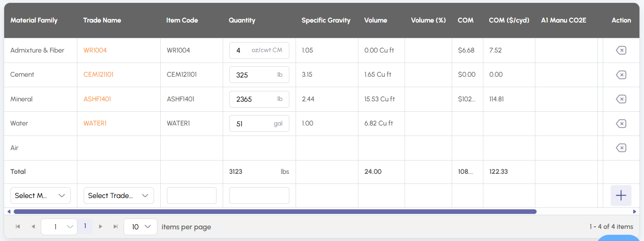This screenshot has width=644, height=241.
Task: Open the ASHF1401 trade name link
Action: [x=97, y=99]
